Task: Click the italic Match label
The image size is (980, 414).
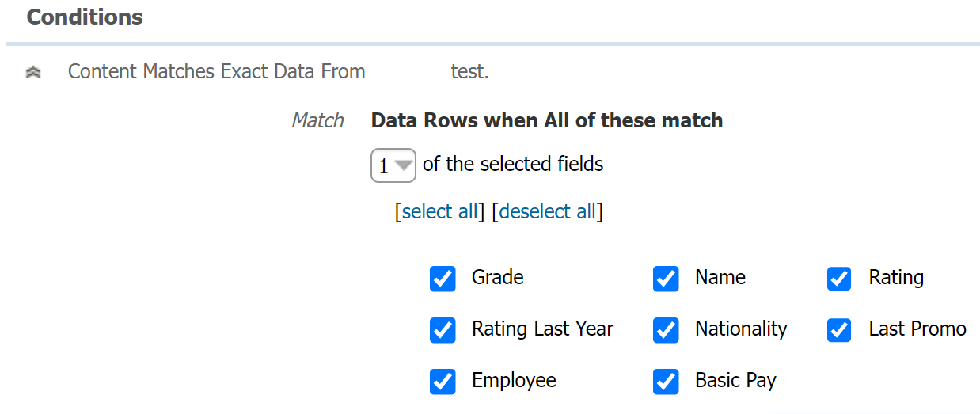Action: [317, 120]
